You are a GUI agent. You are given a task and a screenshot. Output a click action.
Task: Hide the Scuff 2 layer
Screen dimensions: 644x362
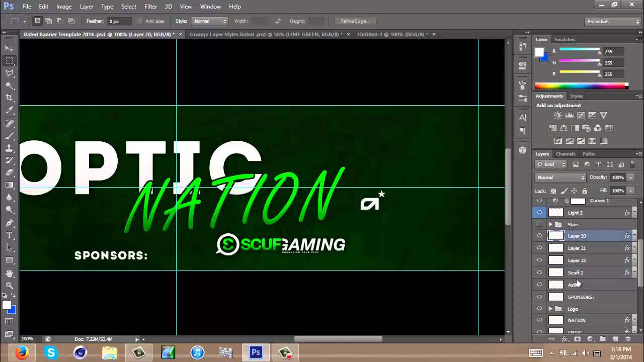[x=539, y=273]
